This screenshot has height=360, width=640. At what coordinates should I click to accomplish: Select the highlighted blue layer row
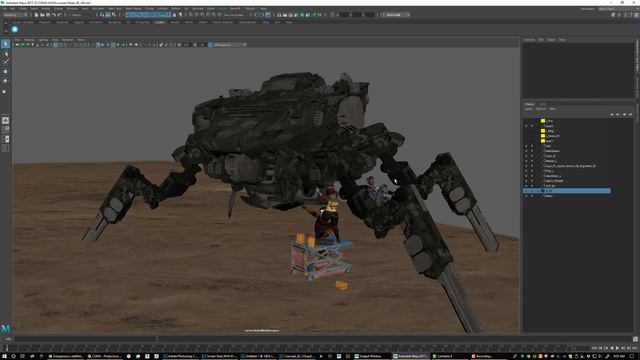(567, 191)
